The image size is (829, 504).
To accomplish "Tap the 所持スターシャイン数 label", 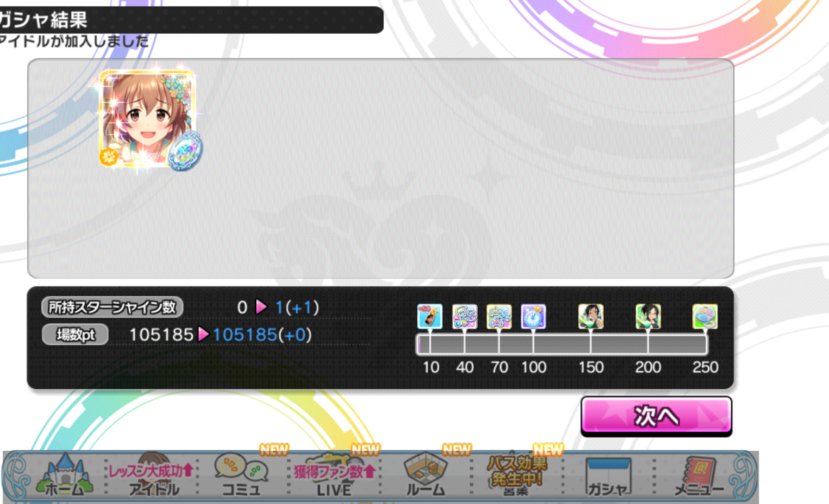I will [x=112, y=307].
